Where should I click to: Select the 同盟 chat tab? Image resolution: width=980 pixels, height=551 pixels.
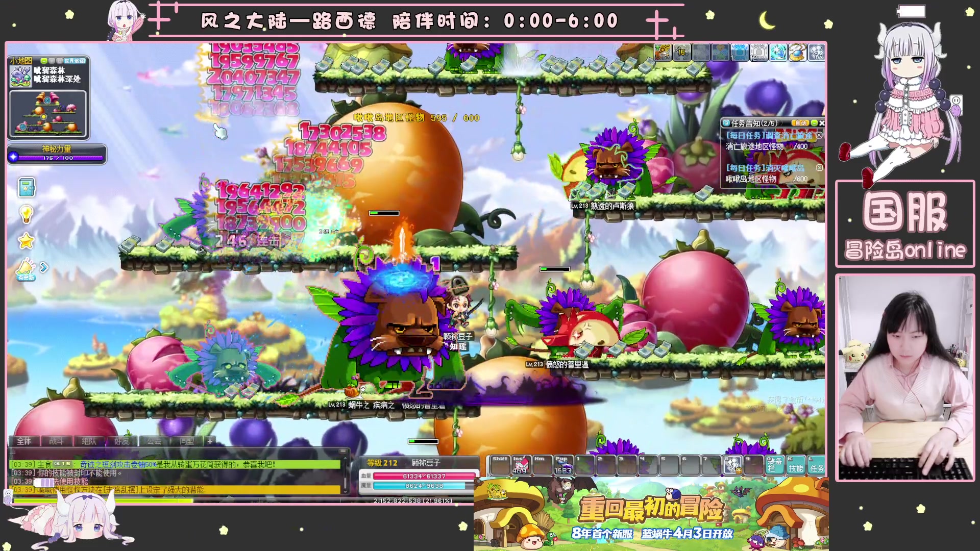(187, 441)
